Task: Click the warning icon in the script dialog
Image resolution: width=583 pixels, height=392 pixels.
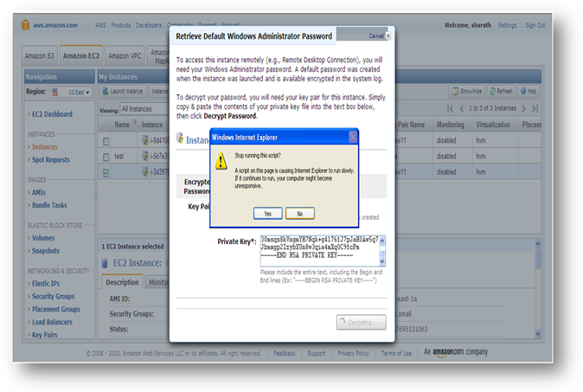Action: point(221,164)
